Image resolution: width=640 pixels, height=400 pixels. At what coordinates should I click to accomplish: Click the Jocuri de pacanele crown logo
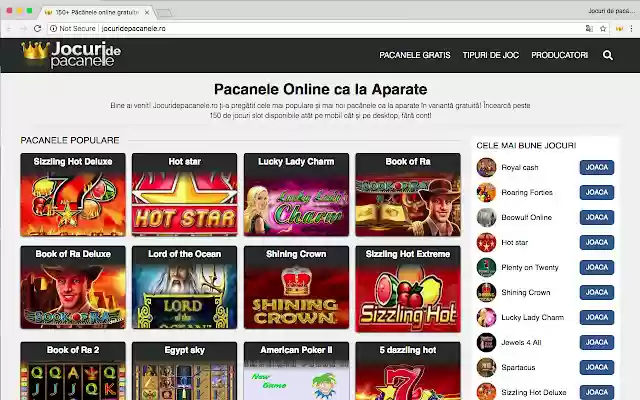click(x=71, y=55)
